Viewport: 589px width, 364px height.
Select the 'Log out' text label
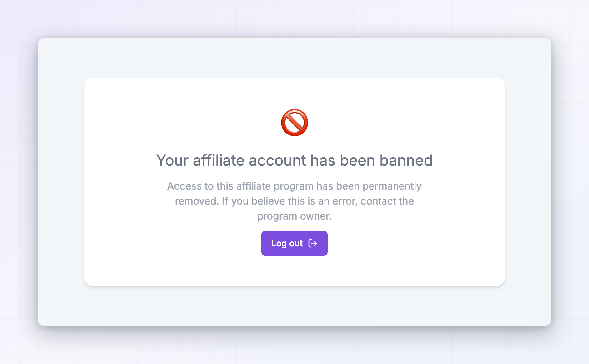(x=287, y=243)
